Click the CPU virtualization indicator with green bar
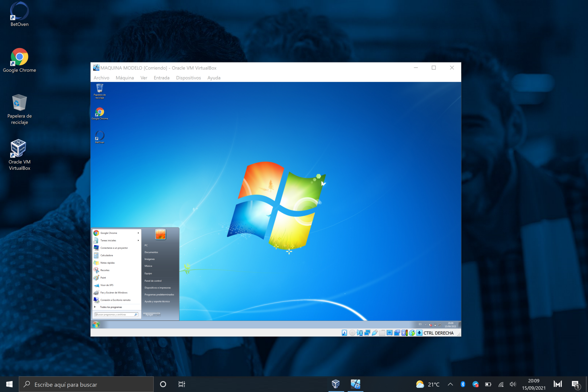Viewport: 588px width, 392px height. [405, 333]
